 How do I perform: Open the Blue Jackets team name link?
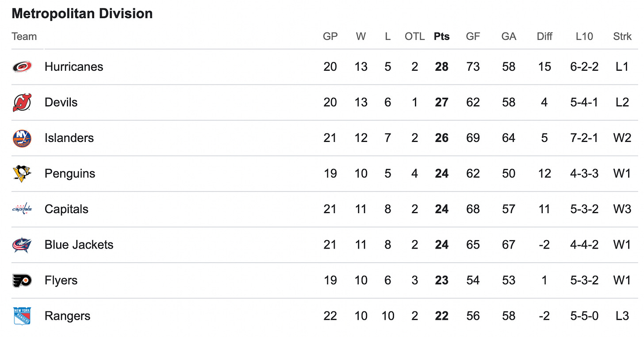point(79,245)
